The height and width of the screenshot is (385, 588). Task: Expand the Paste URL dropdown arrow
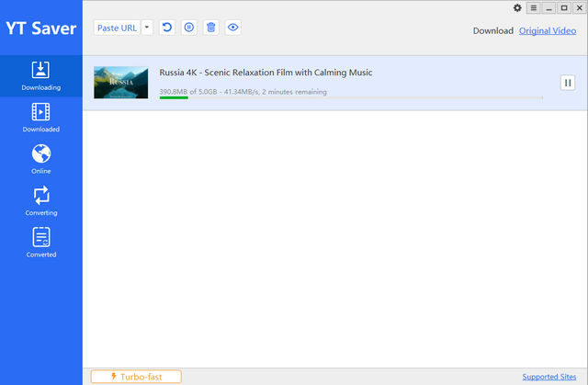coord(147,28)
